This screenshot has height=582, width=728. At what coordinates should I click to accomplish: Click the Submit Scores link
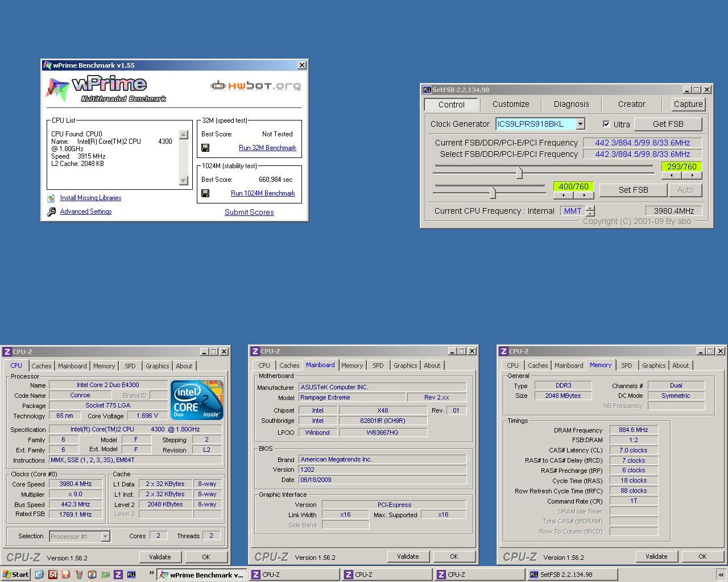point(249,212)
